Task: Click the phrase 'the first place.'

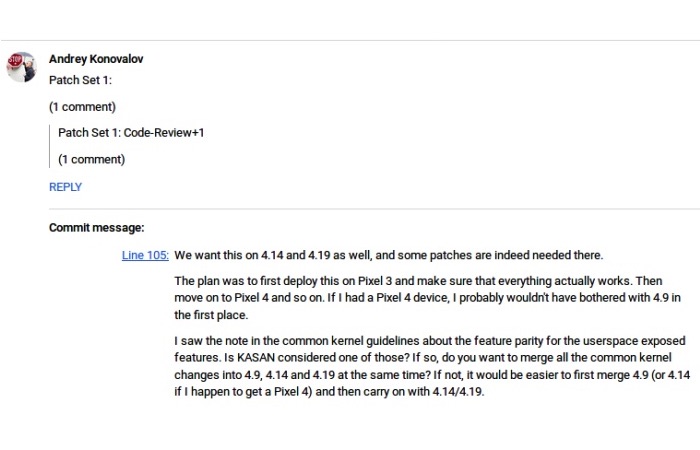Action: [x=211, y=315]
